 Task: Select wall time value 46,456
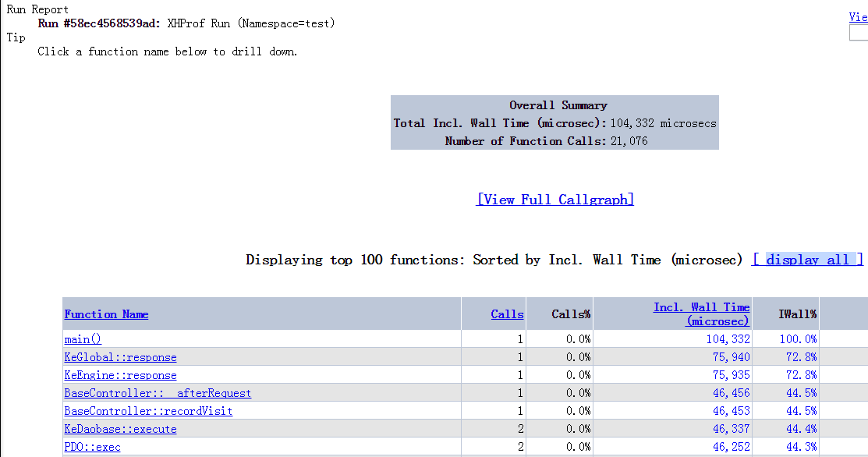coord(732,393)
